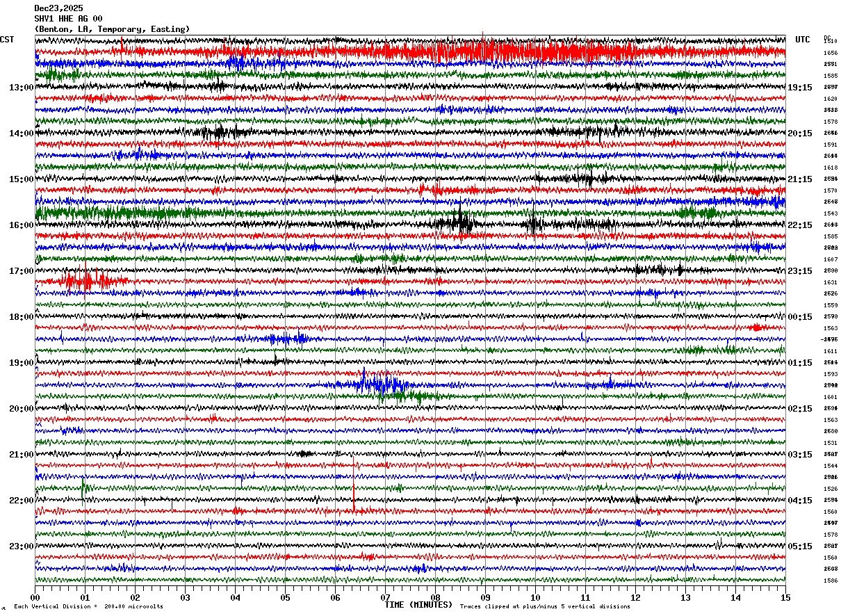Pick minute tick label 05 on bottom axis
This screenshot has height=616, width=841.
click(x=285, y=597)
